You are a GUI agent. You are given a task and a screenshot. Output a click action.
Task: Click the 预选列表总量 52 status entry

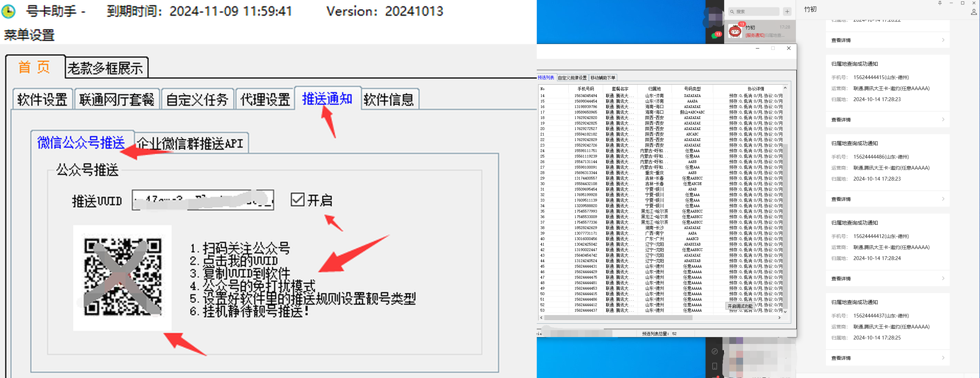click(x=659, y=334)
